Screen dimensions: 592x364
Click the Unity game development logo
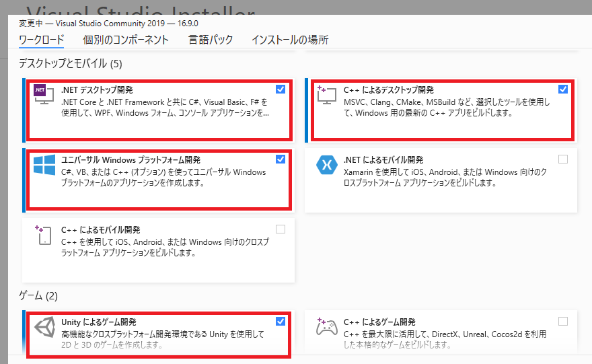pyautogui.click(x=44, y=328)
